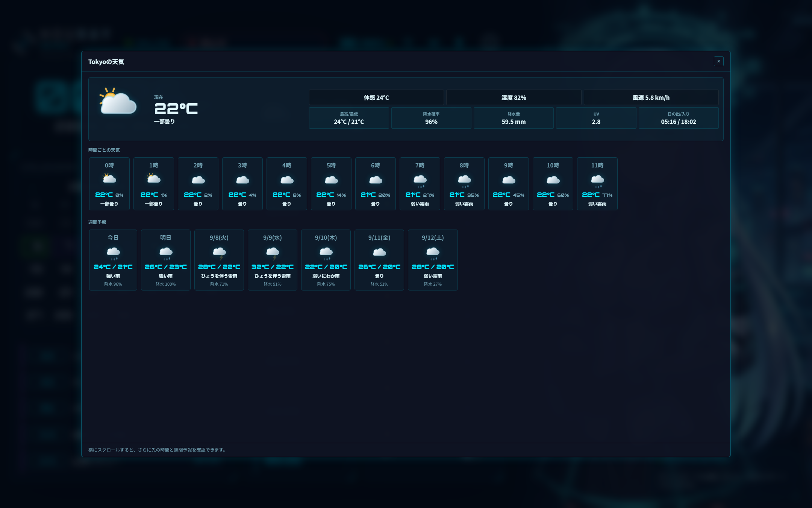
Task: Click the 9/8(火) thunderstorm icon
Action: [219, 253]
